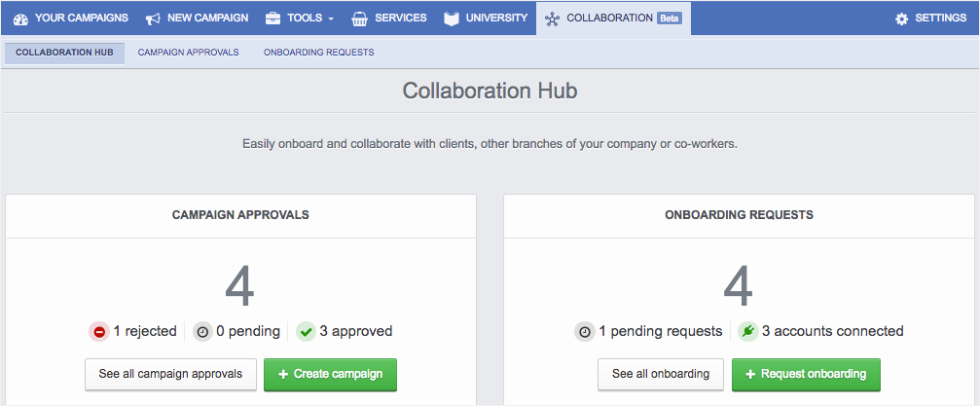This screenshot has width=980, height=406.
Task: Click the large 4 under Campaign Approvals
Action: (240, 286)
